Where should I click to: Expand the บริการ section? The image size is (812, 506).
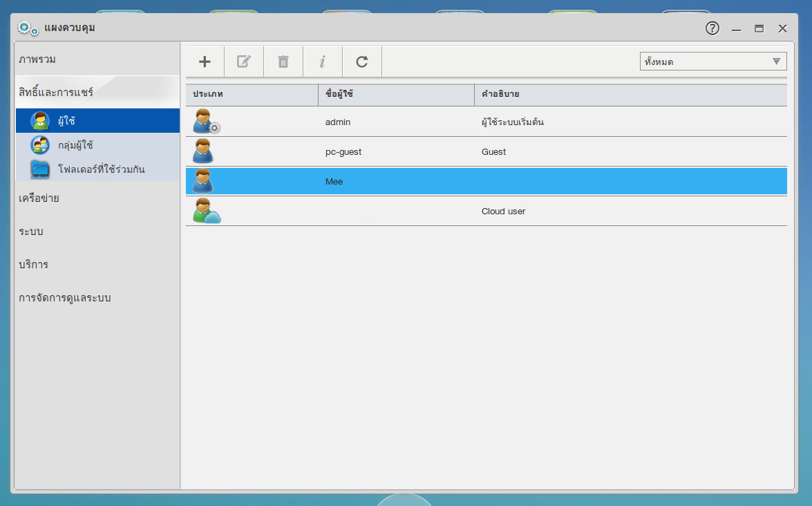[34, 265]
